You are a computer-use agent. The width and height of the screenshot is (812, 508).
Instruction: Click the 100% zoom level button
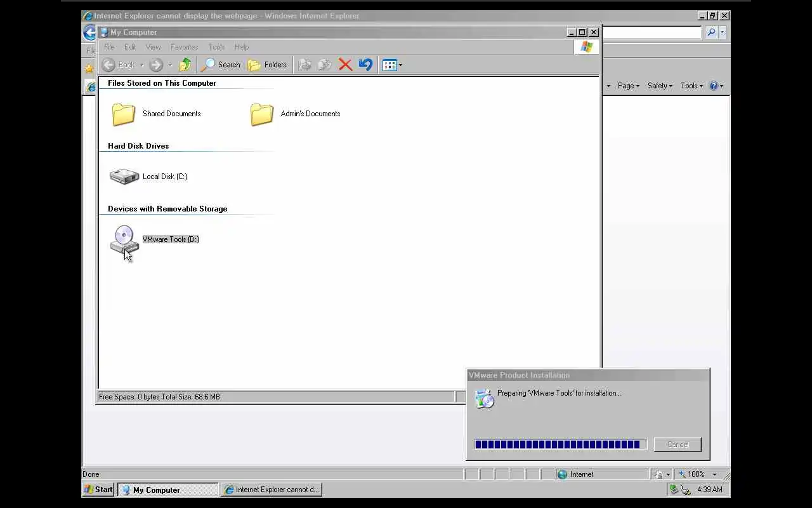point(692,474)
